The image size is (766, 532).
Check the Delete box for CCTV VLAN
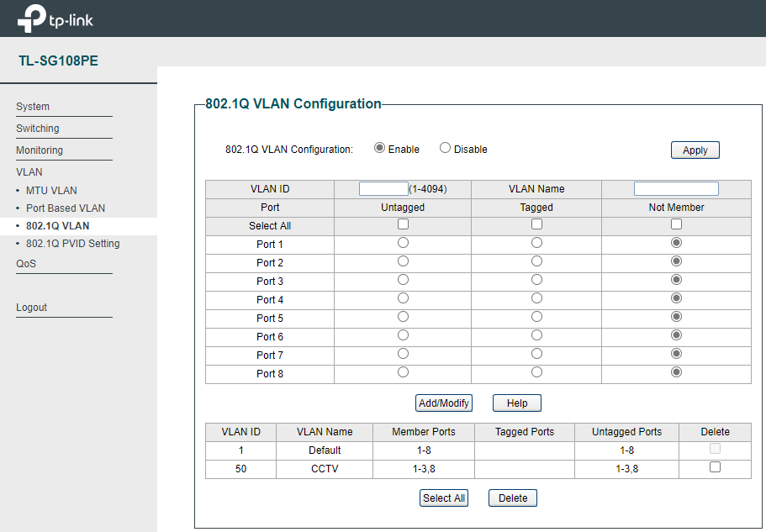pos(716,467)
